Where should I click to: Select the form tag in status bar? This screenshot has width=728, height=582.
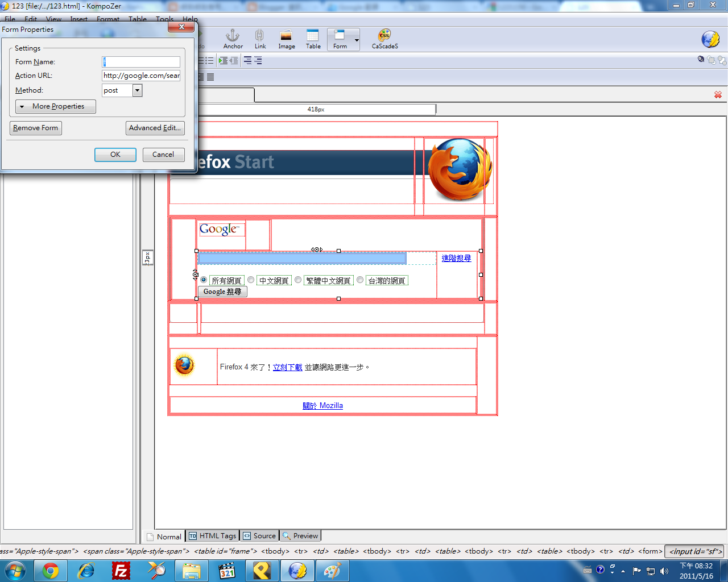(x=650, y=551)
